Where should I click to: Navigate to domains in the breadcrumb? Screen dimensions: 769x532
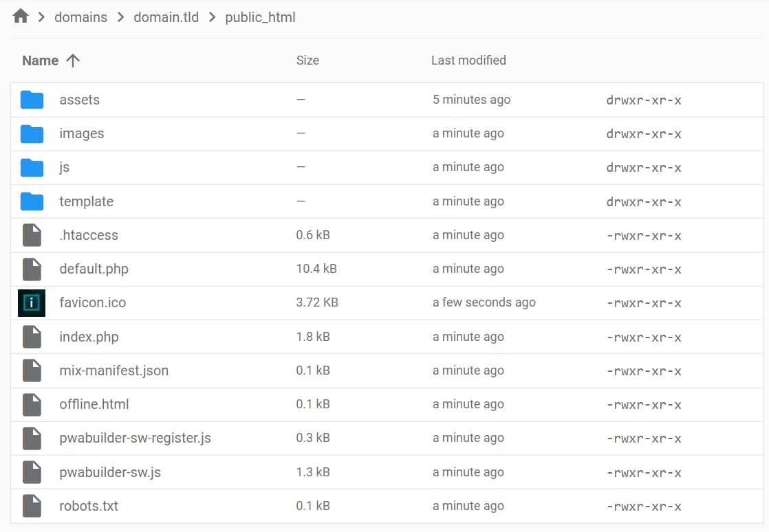point(80,16)
